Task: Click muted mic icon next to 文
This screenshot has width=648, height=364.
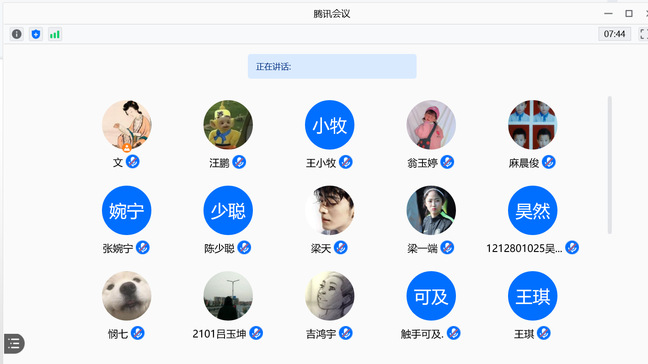Action: tap(133, 162)
